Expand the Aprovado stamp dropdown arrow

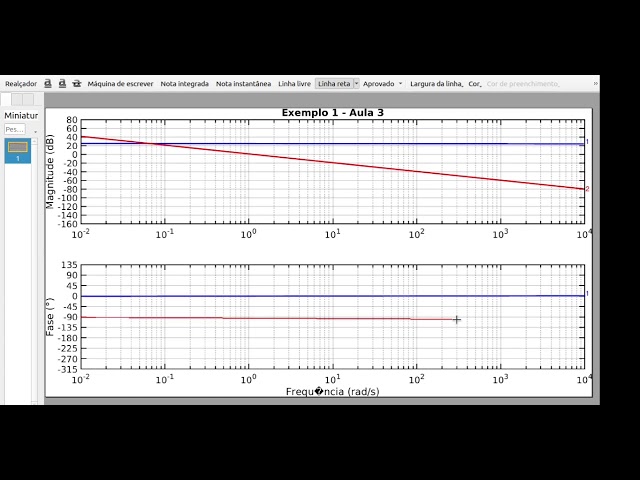(x=400, y=84)
